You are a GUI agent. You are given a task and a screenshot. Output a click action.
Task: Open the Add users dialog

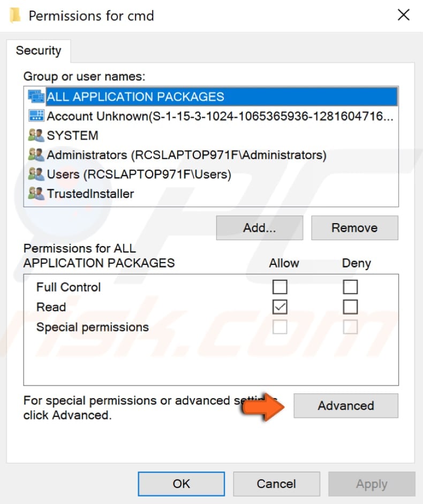pyautogui.click(x=259, y=227)
